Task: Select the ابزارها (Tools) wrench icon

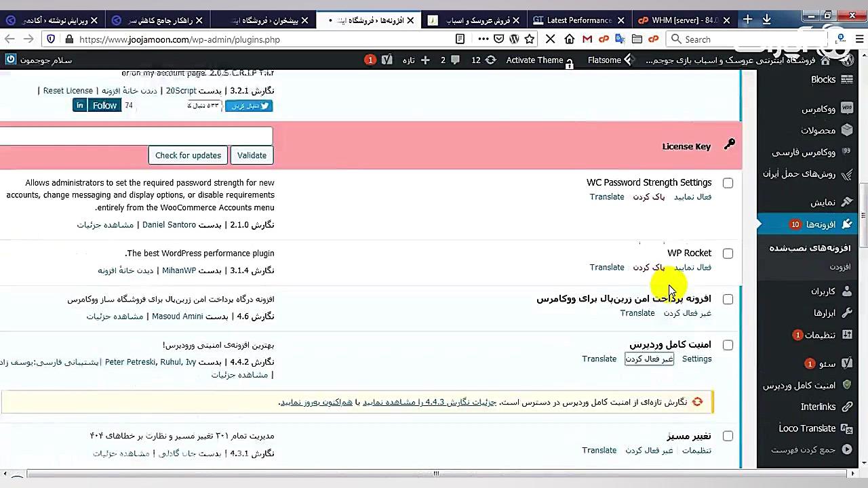Action: point(847,313)
